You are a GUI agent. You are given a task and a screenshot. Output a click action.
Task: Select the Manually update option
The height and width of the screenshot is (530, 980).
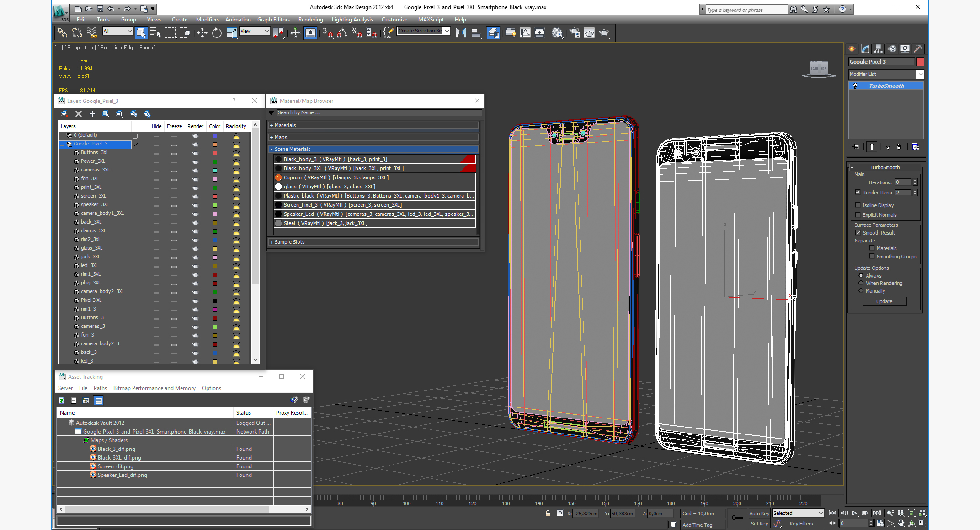pos(861,291)
